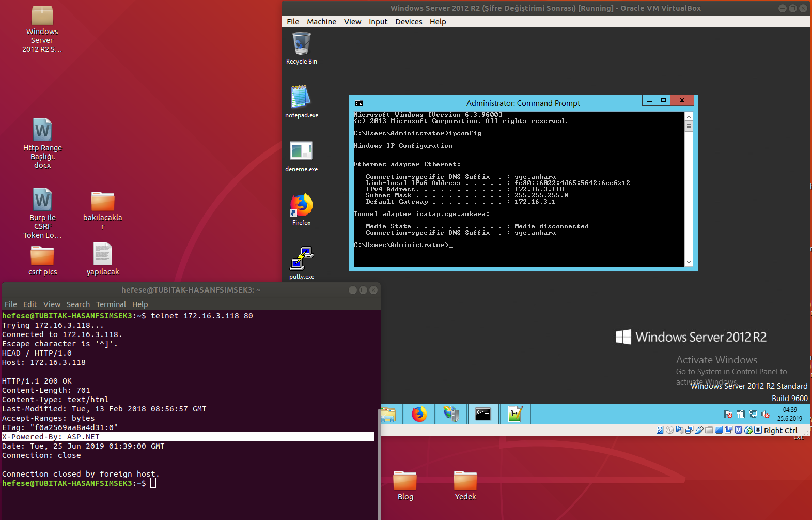The height and width of the screenshot is (520, 812).
Task: Click 'Connection closed by foreign host.' line
Action: click(81, 474)
